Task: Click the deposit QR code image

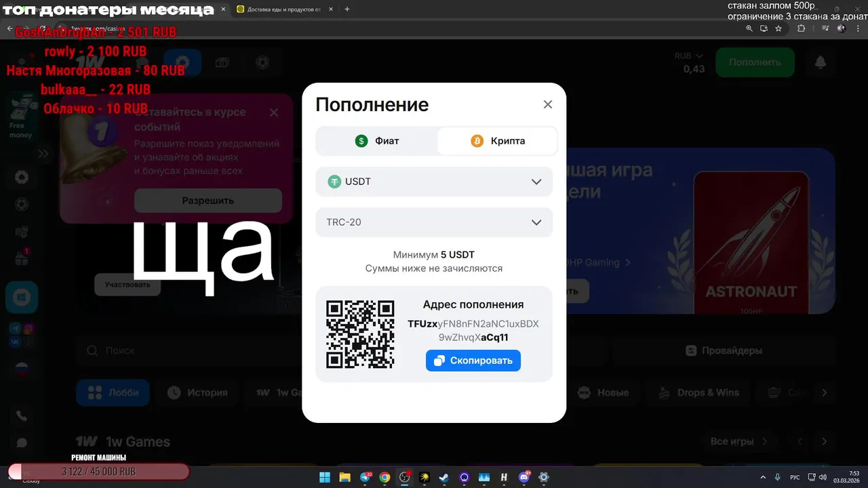Action: pos(360,334)
